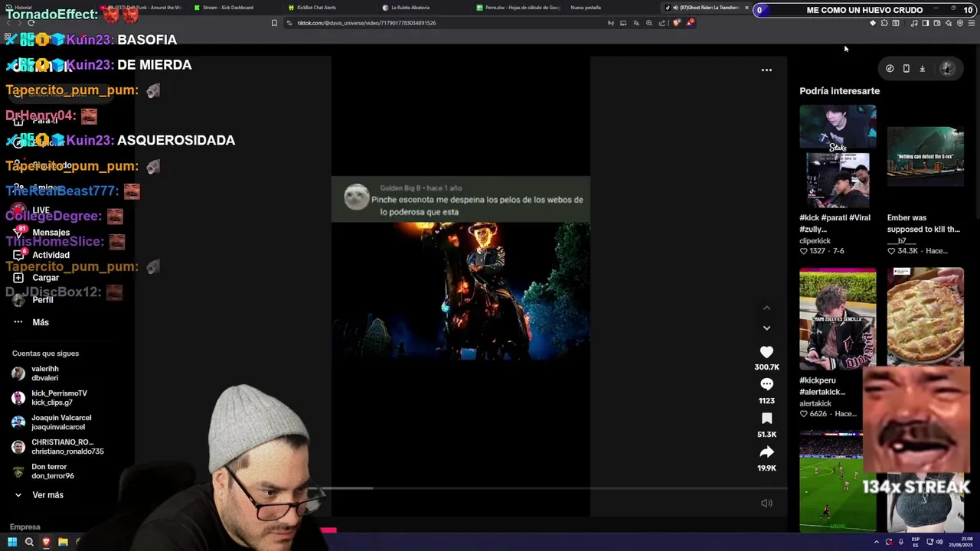Like the video with the heart icon
This screenshot has width=980, height=551.
point(766,352)
